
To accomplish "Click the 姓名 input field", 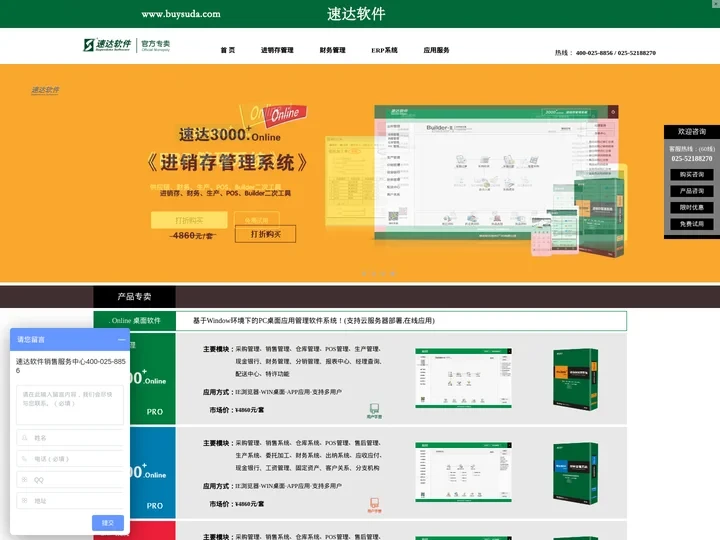I will coord(70,438).
